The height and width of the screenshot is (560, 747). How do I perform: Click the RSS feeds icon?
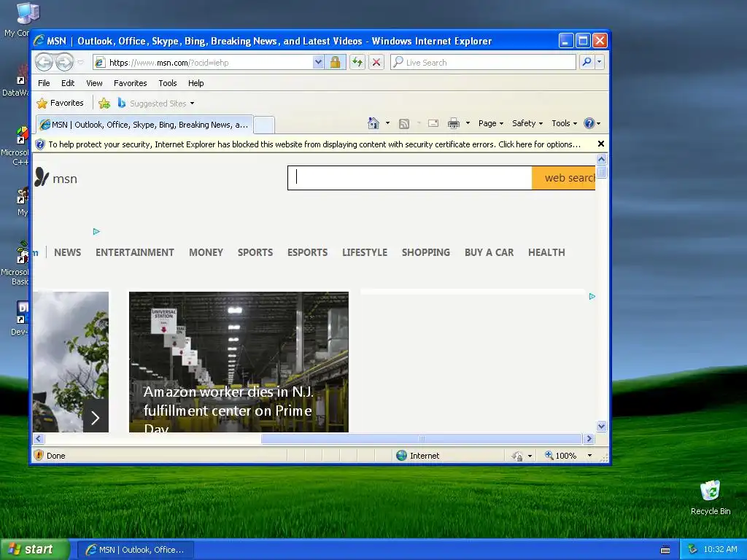click(404, 124)
